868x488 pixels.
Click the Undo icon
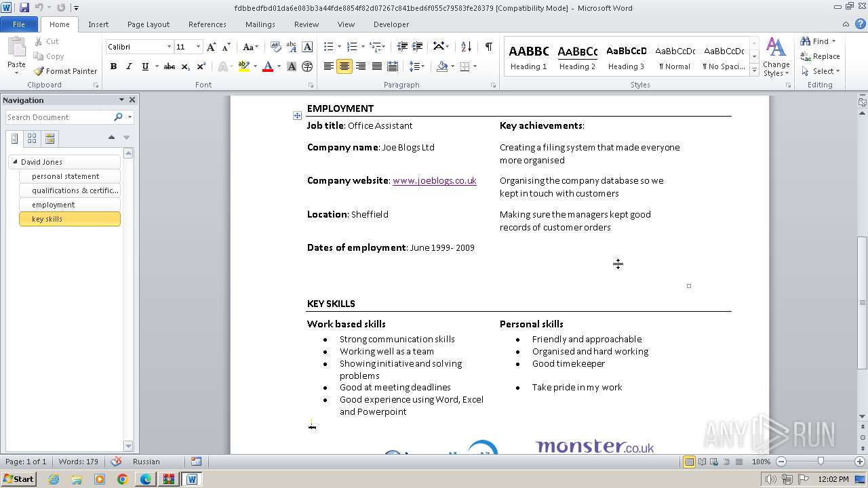pos(39,8)
